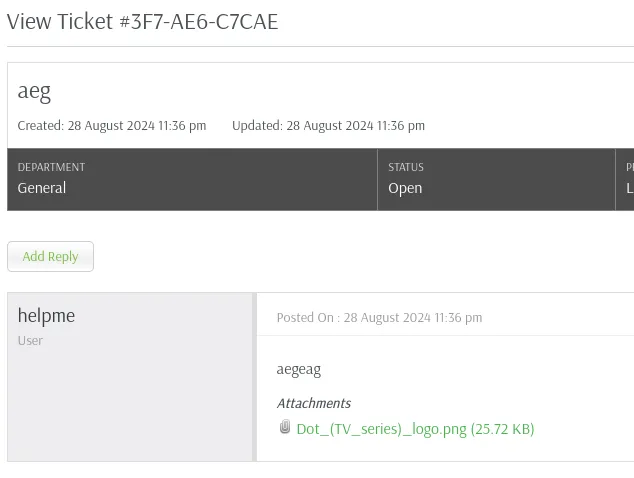The image size is (634, 478).
Task: Click the Updated date text
Action: (x=328, y=126)
